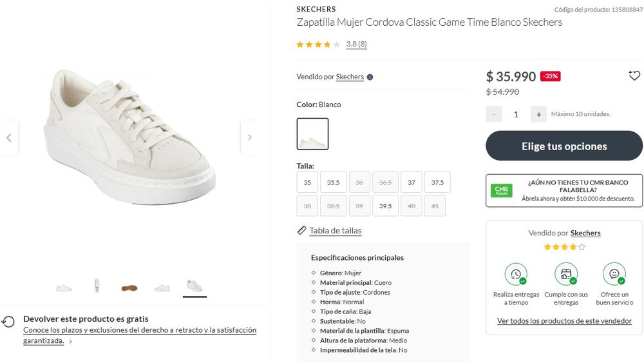Viewport: 644px width, 363px height.
Task: Select size 37.5
Action: pyautogui.click(x=437, y=182)
